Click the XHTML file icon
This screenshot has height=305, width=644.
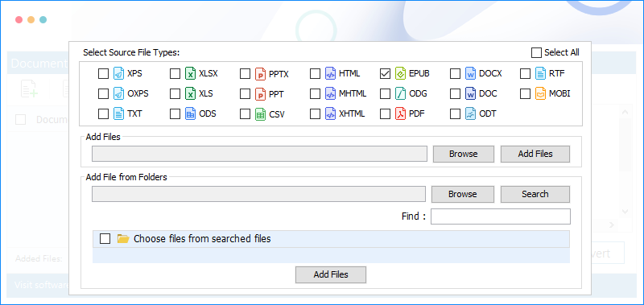pos(330,113)
